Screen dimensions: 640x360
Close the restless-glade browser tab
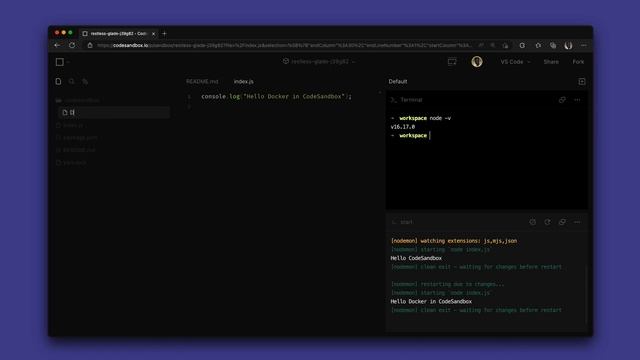click(153, 33)
